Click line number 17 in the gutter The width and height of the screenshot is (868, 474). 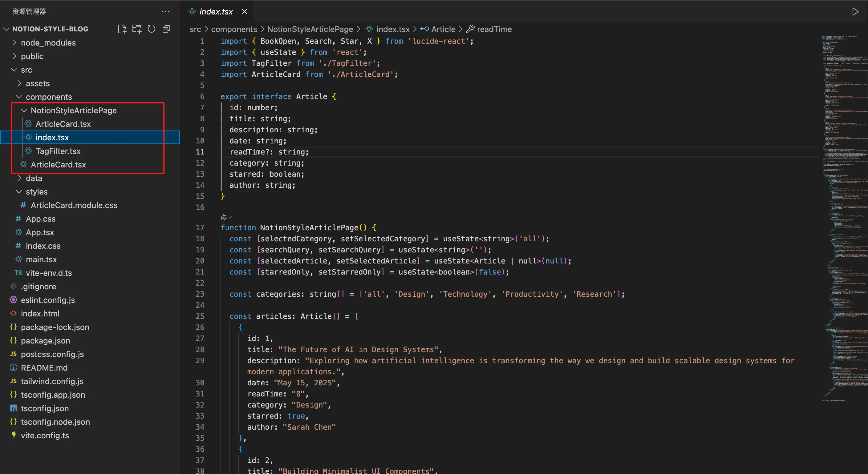(x=200, y=227)
